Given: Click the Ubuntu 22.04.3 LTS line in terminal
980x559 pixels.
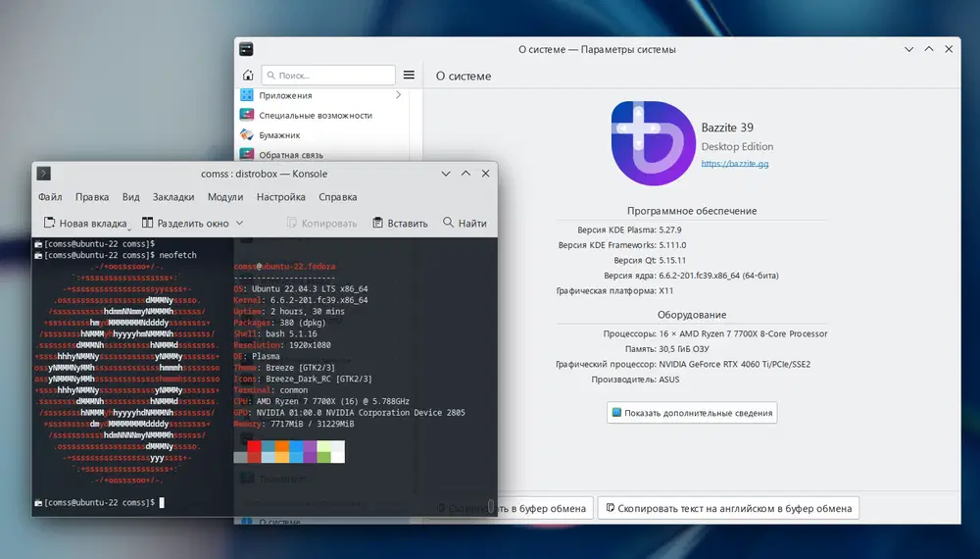Looking at the screenshot, I should pyautogui.click(x=301, y=289).
